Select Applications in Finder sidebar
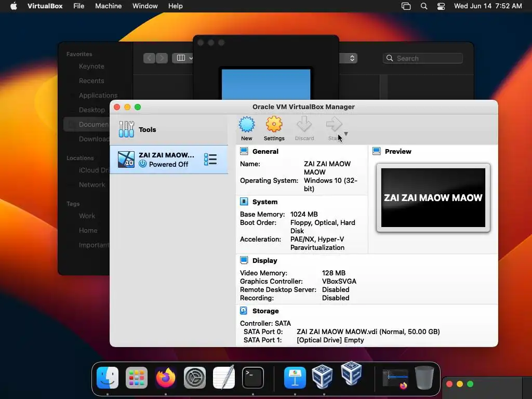532x399 pixels. pyautogui.click(x=98, y=96)
